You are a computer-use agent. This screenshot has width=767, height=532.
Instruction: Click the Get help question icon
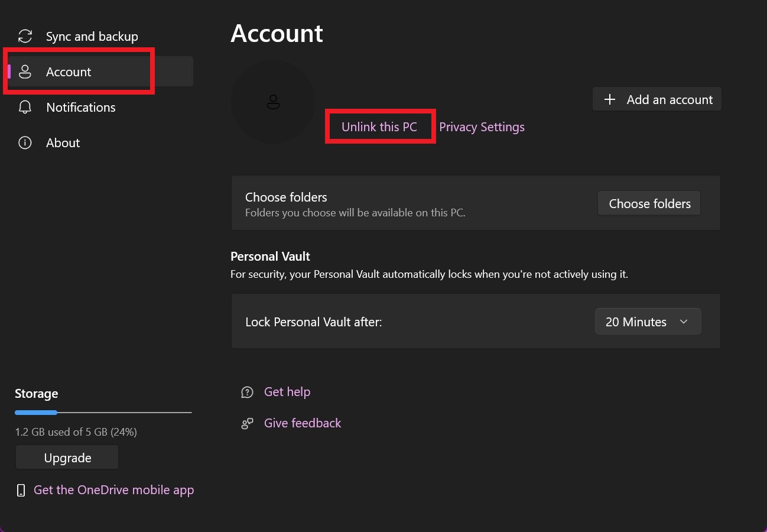247,392
